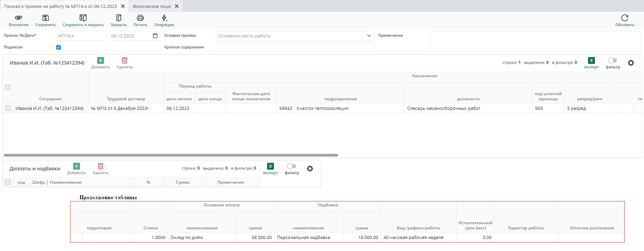Export employee table to Excel

click(591, 61)
